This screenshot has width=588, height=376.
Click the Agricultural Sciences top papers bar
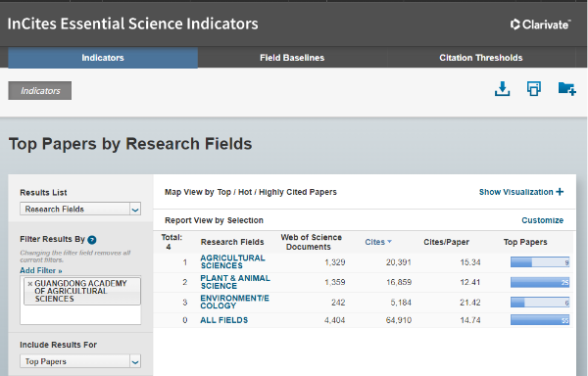(x=540, y=262)
